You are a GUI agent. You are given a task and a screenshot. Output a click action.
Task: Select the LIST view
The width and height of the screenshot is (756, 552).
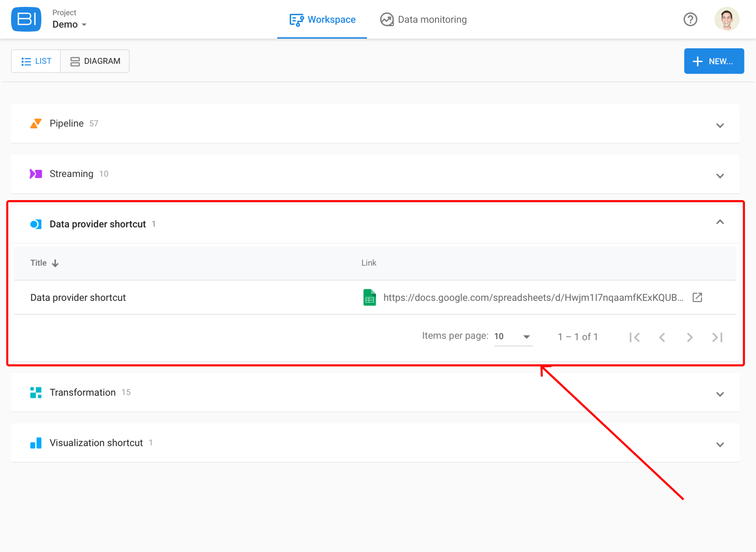click(36, 61)
